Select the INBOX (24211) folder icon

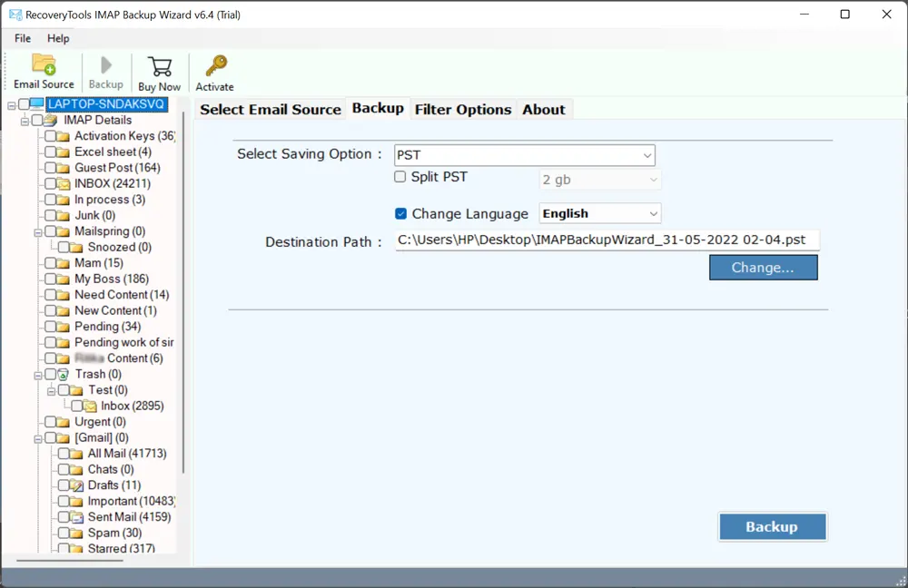(63, 183)
